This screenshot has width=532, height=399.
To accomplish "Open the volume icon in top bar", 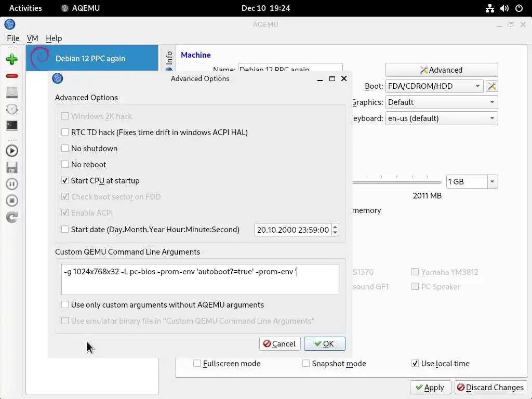I will 504,8.
